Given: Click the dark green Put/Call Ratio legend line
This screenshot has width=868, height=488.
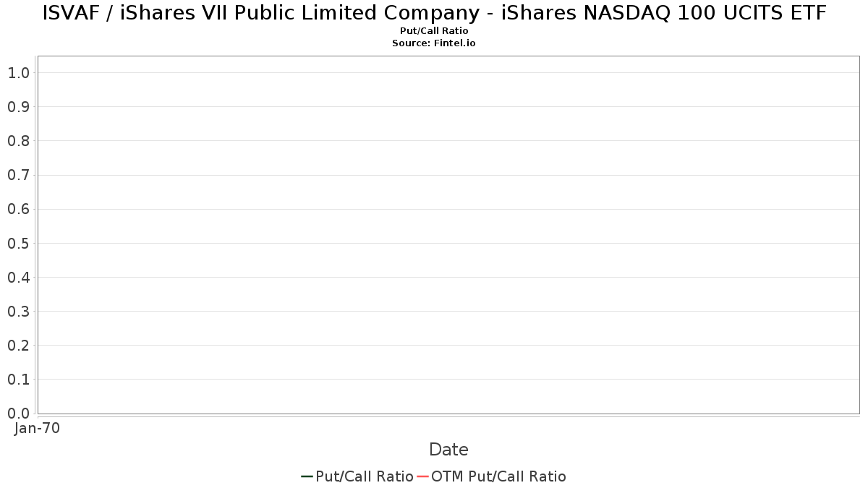Looking at the screenshot, I should click(307, 476).
